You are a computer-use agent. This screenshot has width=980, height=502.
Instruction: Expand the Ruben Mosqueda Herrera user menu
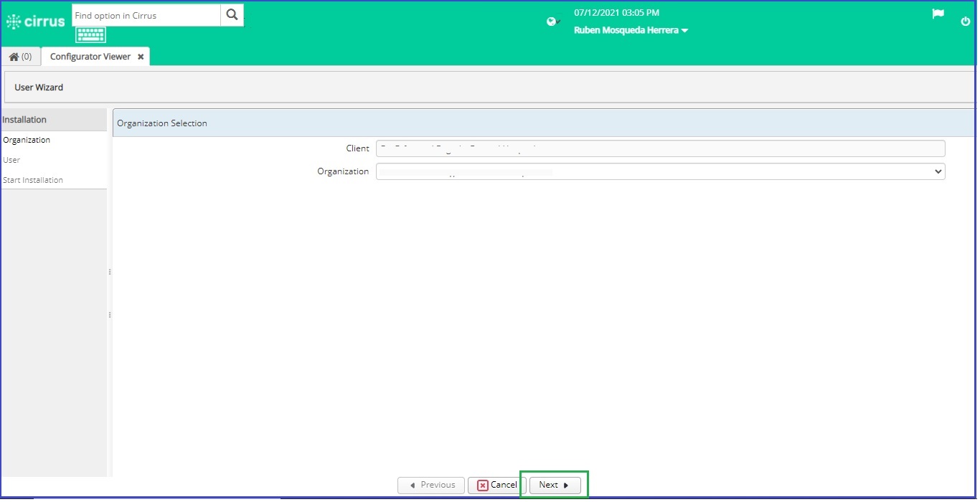[631, 31]
